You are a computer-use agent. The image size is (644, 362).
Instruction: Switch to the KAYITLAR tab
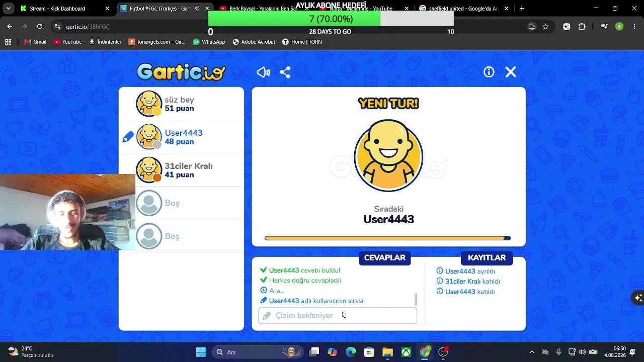click(487, 258)
